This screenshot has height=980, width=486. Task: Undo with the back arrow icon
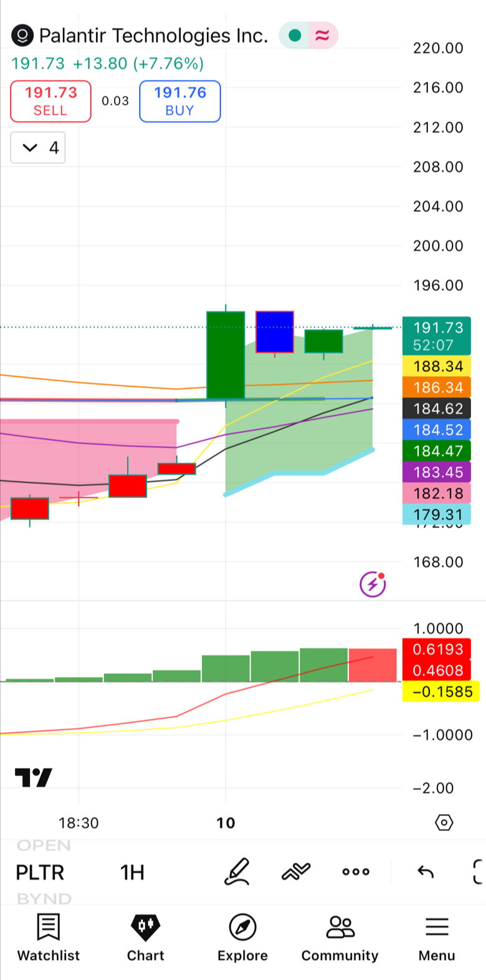click(x=426, y=872)
